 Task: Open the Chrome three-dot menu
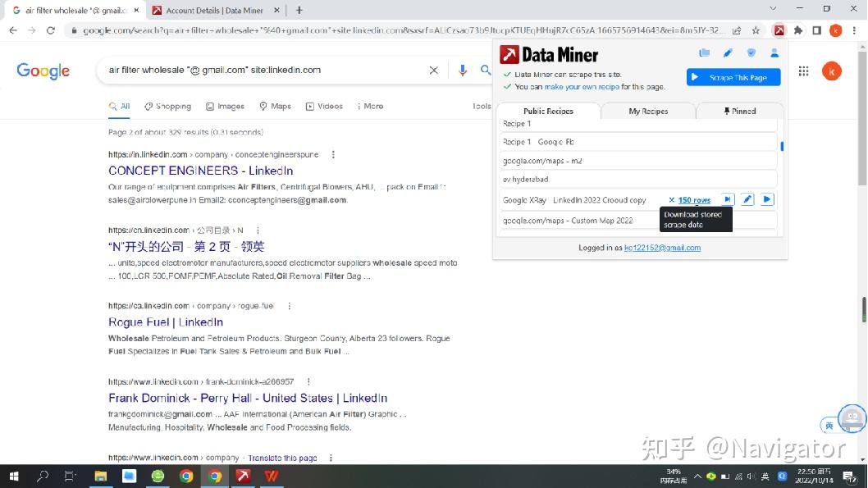[854, 30]
